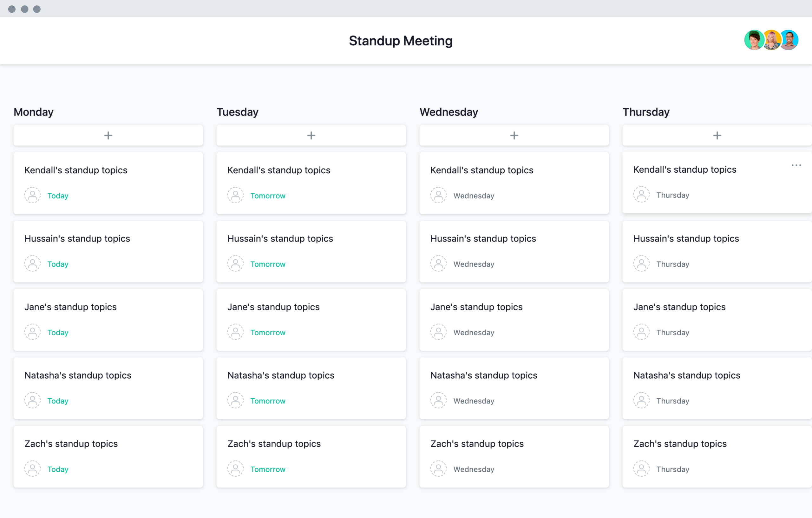Image resolution: width=812 pixels, height=518 pixels.
Task: Click Today label on Jane's Monday card
Action: [x=58, y=333]
